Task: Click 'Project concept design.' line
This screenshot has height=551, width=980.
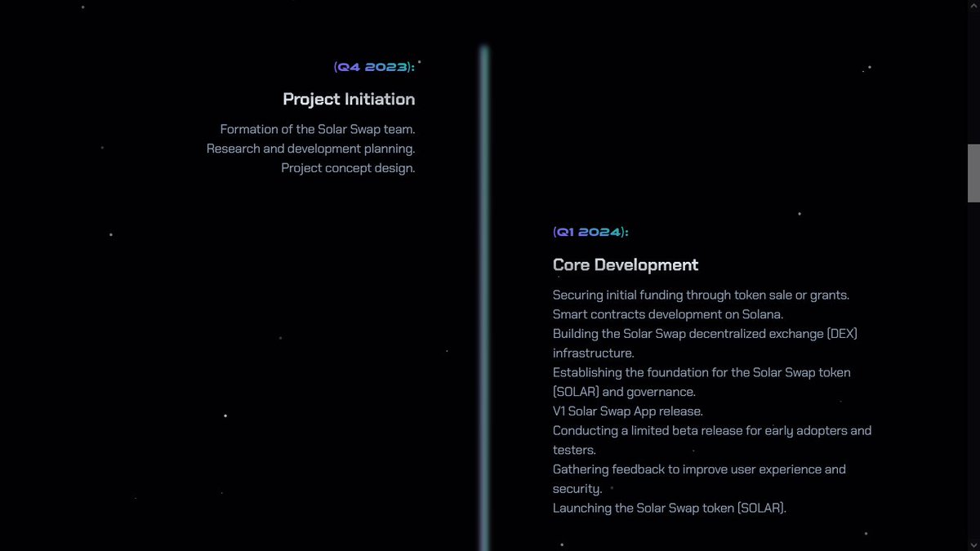Action: (x=349, y=168)
